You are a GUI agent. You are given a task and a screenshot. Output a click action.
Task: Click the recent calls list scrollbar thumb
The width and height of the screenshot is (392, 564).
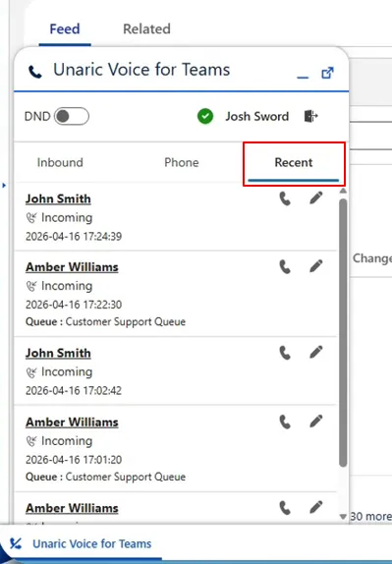pyautogui.click(x=343, y=333)
